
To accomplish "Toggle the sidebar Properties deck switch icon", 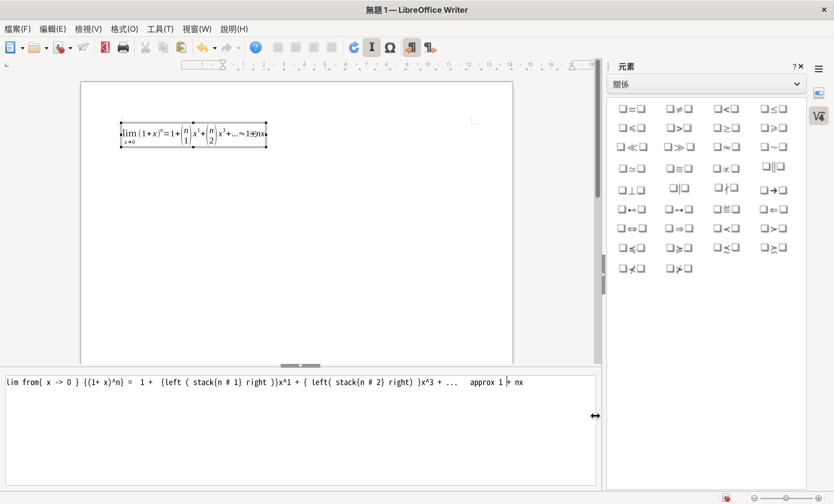I will pyautogui.click(x=819, y=93).
